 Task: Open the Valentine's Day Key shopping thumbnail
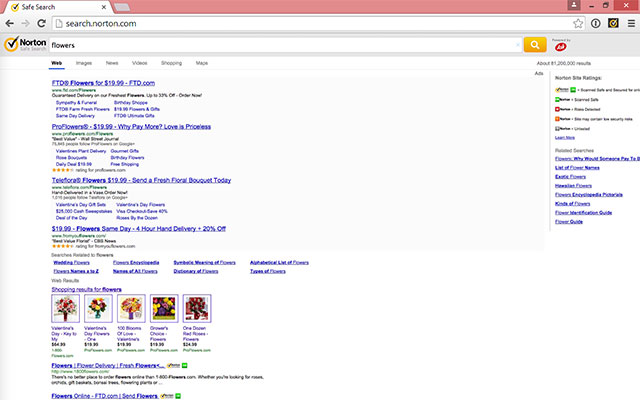(x=65, y=308)
